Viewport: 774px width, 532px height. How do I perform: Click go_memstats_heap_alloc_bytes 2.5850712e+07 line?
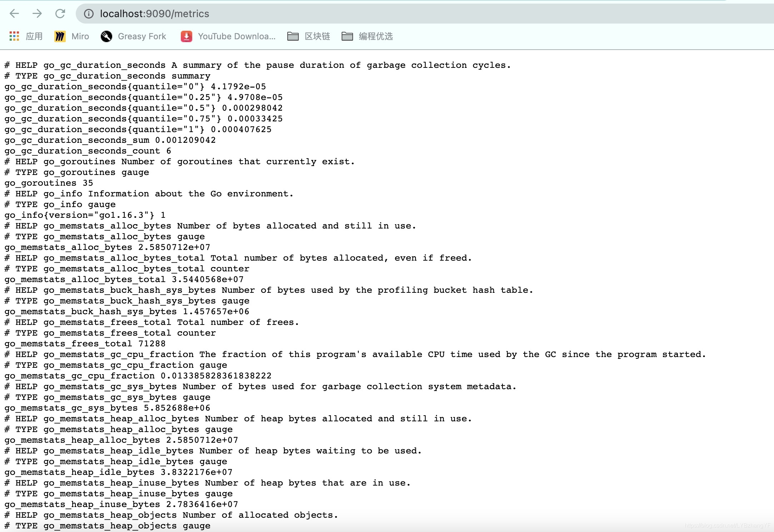coord(121,440)
